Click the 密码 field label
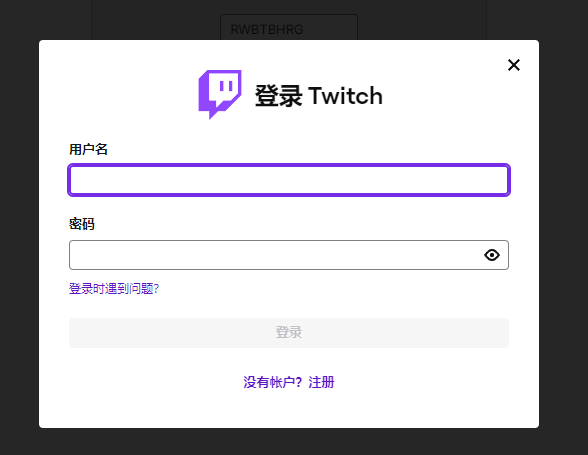Image resolution: width=588 pixels, height=455 pixels. (x=82, y=224)
